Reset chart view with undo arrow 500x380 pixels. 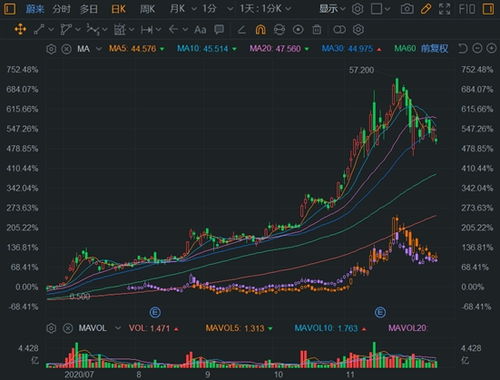(462, 49)
